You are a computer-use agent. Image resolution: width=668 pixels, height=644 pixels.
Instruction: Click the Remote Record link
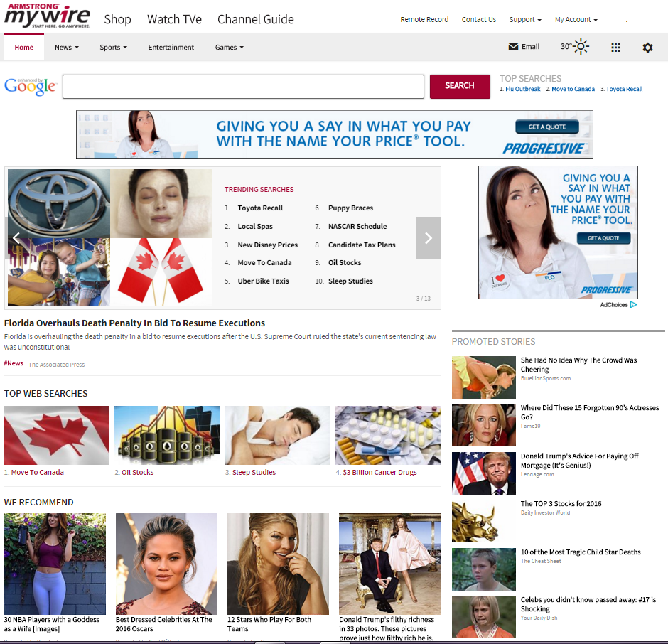pos(424,20)
